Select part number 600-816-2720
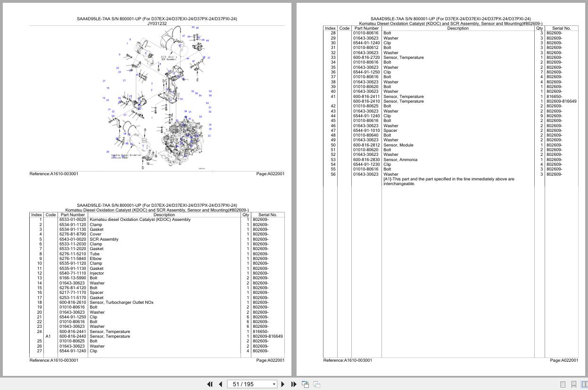This screenshot has height=390, width=588. [366, 57]
